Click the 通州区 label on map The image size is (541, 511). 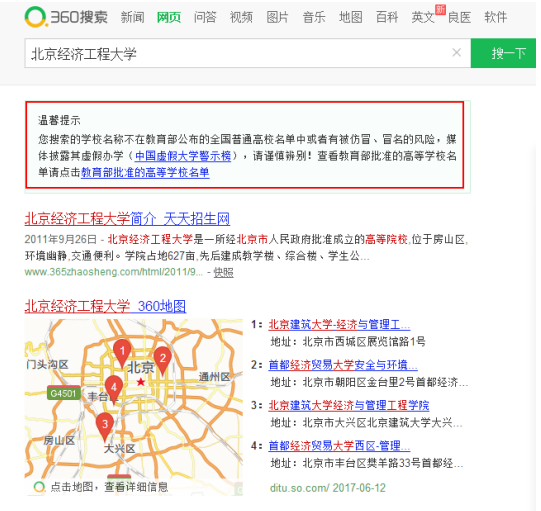[214, 377]
